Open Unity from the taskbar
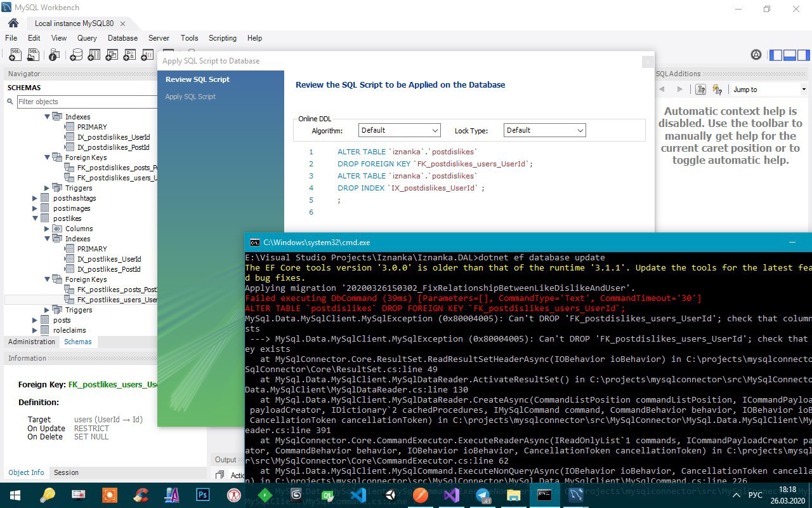Viewport: 812px width, 508px height. pos(389,495)
